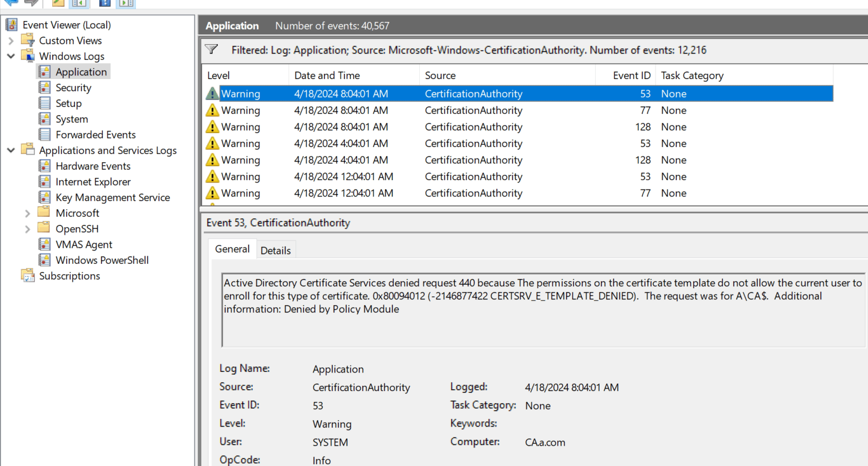The height and width of the screenshot is (466, 868).
Task: Toggle the Show/Hide Action Pane toolbar icon
Action: coord(125,3)
